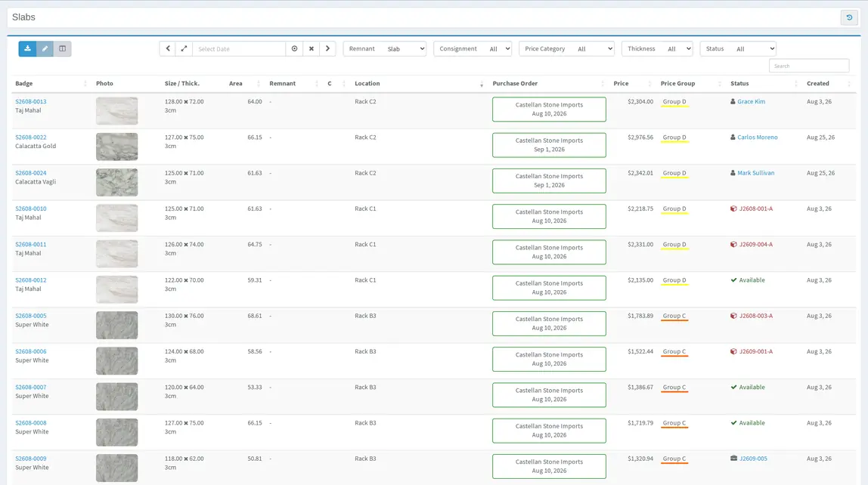
Task: Open photo thumbnail of Calacatta Vagli slab
Action: pos(116,183)
